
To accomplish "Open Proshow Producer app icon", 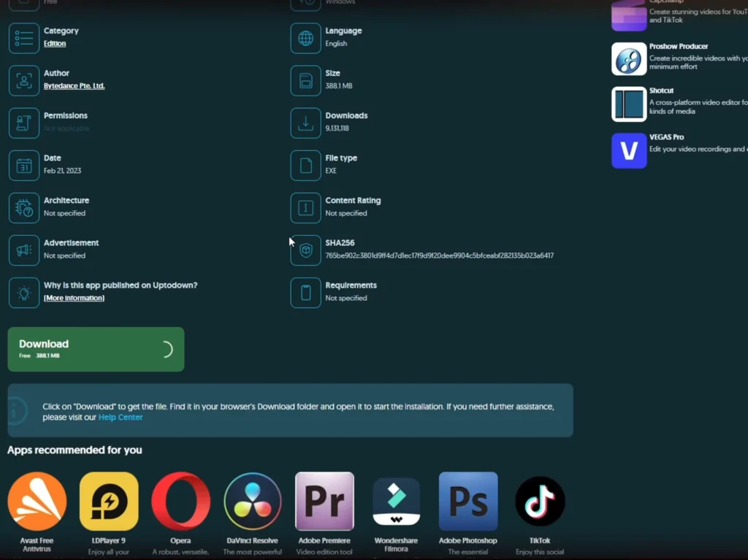I will tap(629, 59).
